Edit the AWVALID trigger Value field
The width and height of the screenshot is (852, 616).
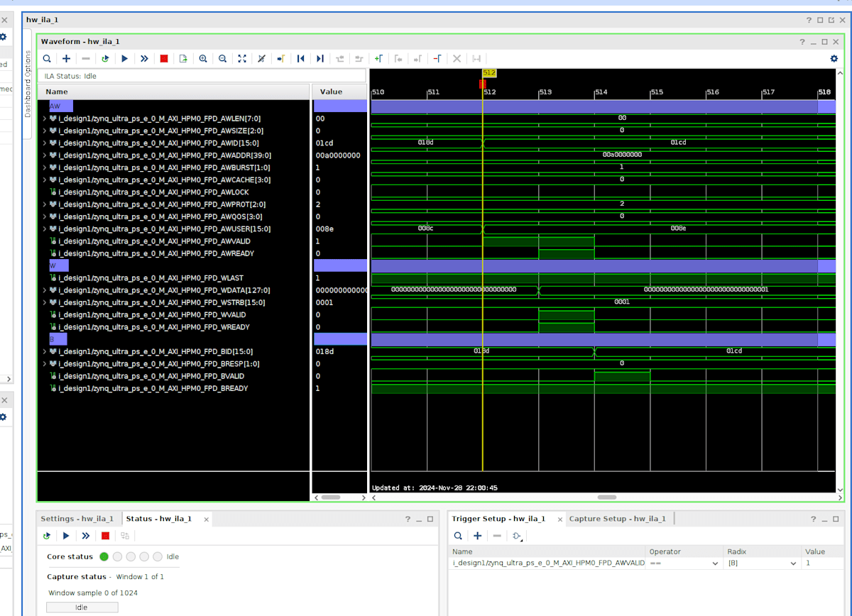[821, 563]
